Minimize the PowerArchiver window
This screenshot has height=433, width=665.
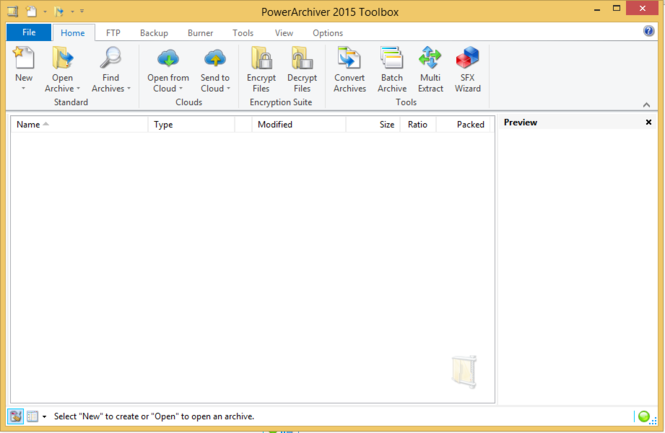(x=597, y=9)
